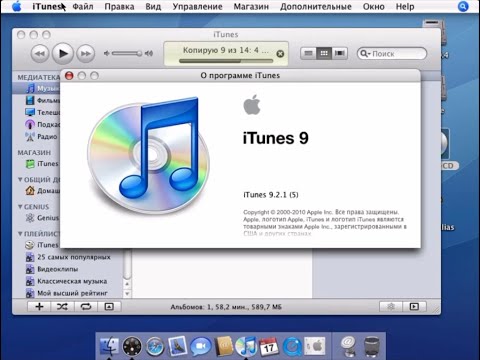
Task: Collapse the ПЛЕЙЛИСТЫ section
Action: pyautogui.click(x=20, y=234)
